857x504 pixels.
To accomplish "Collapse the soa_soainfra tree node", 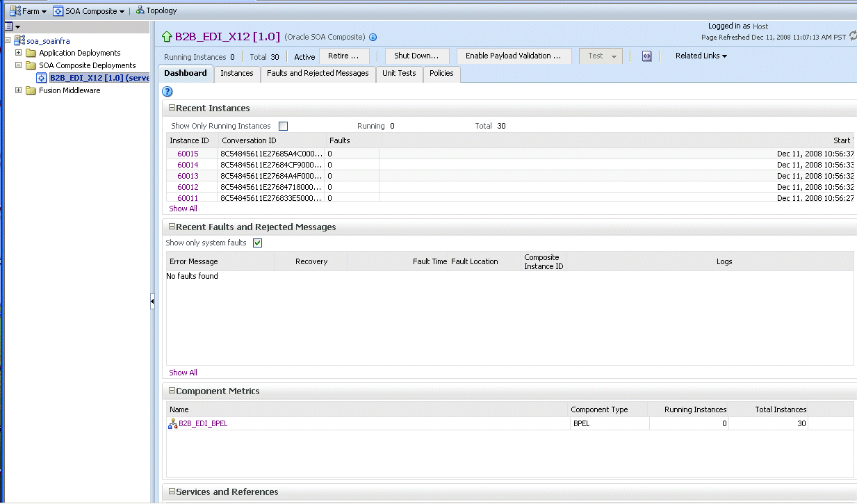I will (7, 40).
